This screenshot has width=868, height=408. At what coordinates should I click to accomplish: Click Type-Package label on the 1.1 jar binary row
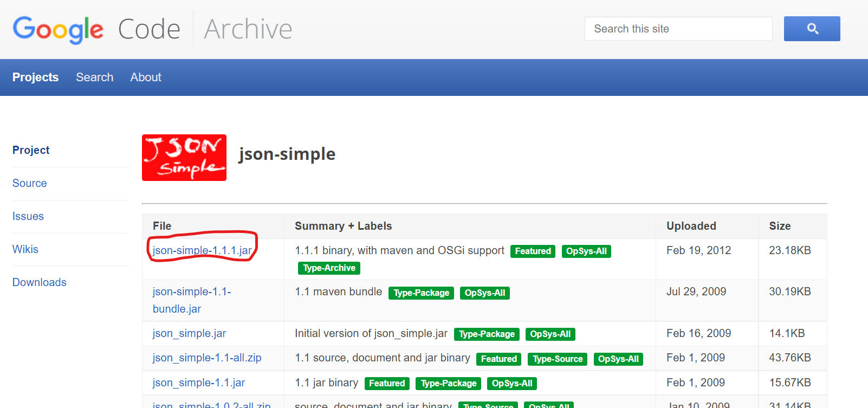point(449,384)
